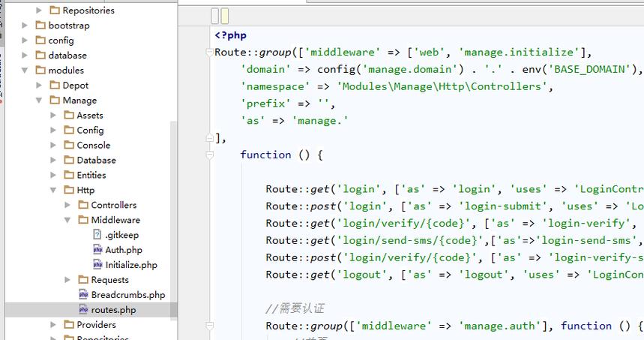The image size is (644, 340).
Task: Select the bootstrap folder icon
Action: (x=40, y=25)
